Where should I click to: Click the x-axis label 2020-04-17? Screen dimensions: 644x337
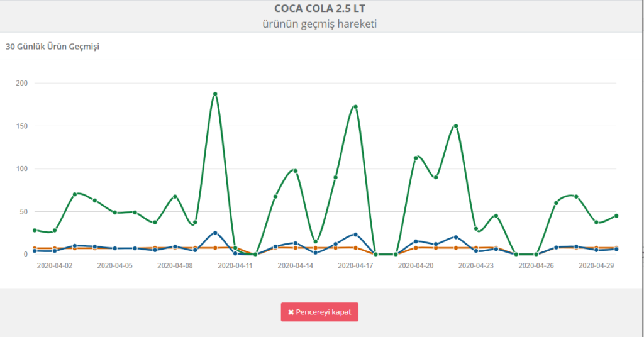point(356,265)
